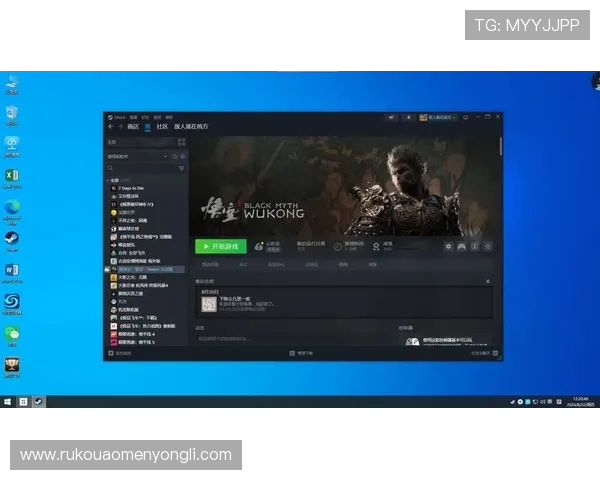Viewport: 600px width, 480px height.
Task: Click the controller icon beside the settings gear
Action: coord(461,246)
